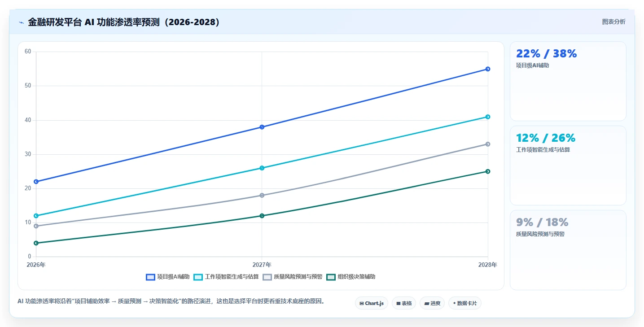This screenshot has height=327, width=644.
Task: Click the lightning icon beside the chart title
Action: (x=21, y=22)
